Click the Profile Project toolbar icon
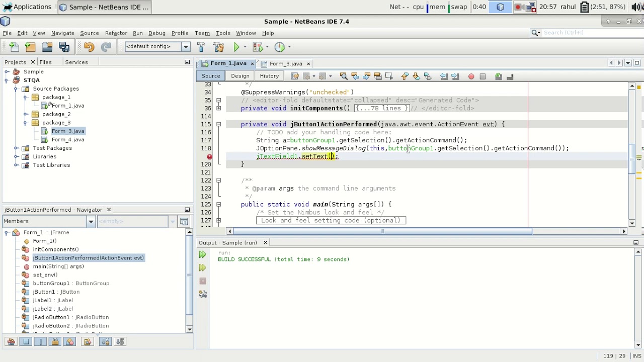The image size is (644, 362). [280, 47]
